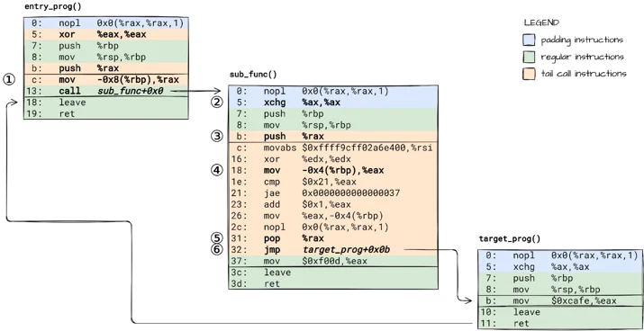Screen dimensions: 644x331
Task: Click the "3d: ret" line in sub_func
Action: [333, 284]
